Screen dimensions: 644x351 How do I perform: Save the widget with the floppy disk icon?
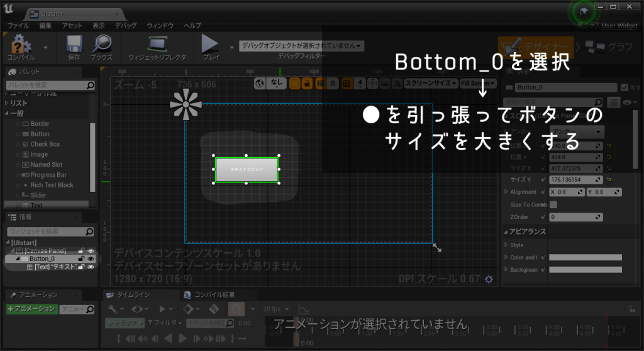74,46
